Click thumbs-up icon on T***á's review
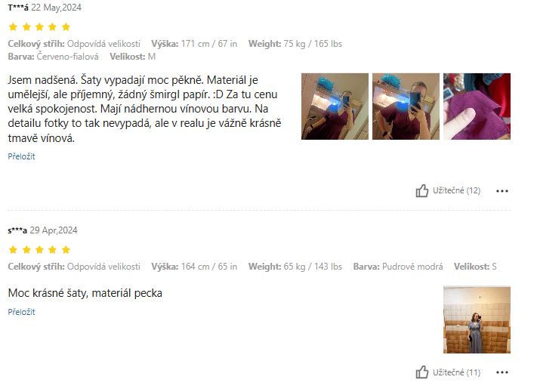Image resolution: width=534 pixels, height=392 pixels. (x=422, y=191)
